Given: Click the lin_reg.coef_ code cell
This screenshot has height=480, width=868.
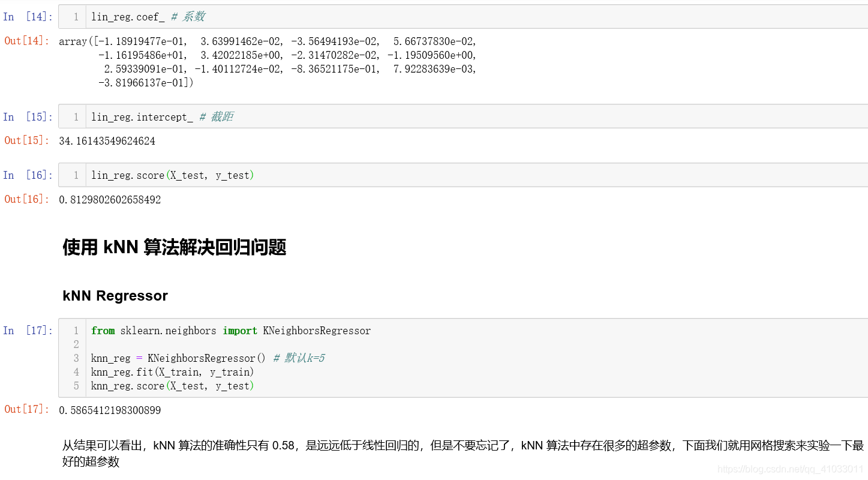Looking at the screenshot, I should click(463, 17).
